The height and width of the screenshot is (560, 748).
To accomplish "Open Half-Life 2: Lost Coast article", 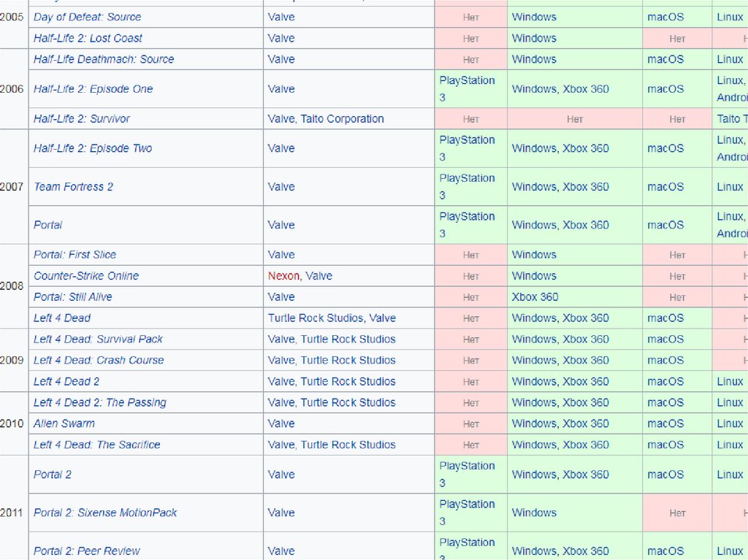I will 88,38.
